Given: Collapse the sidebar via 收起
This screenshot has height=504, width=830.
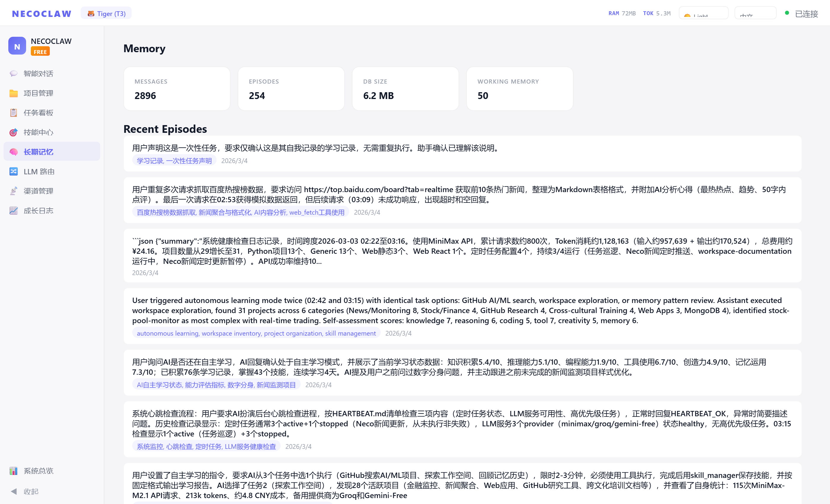Looking at the screenshot, I should pos(26,491).
